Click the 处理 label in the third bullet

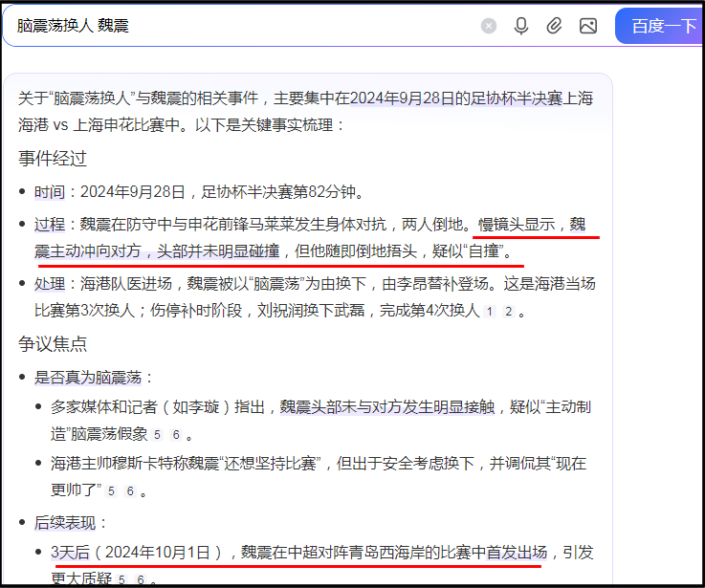(50, 284)
